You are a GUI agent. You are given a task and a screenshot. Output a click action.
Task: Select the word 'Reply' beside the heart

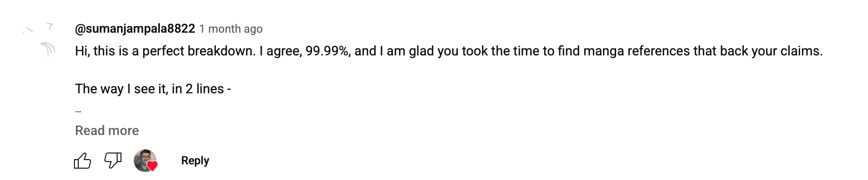pyautogui.click(x=195, y=161)
